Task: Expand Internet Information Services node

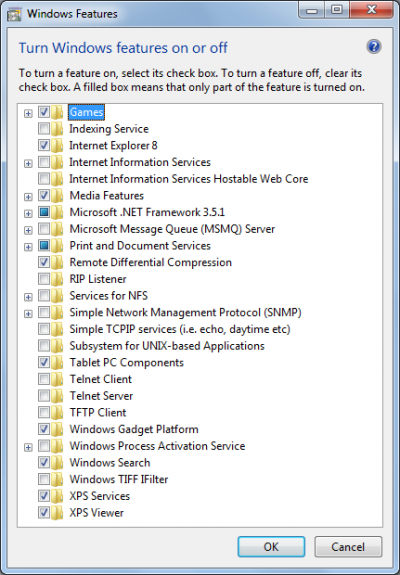Action: (x=28, y=164)
